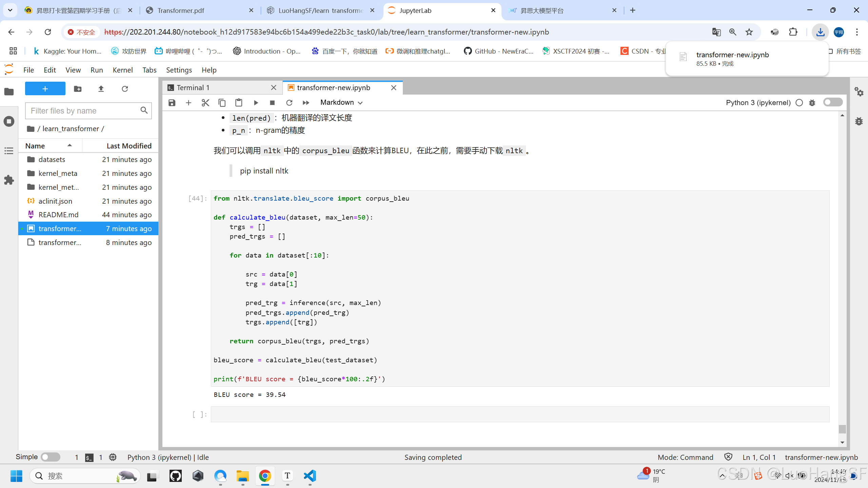Restart kernel and run all cells
The width and height of the screenshot is (868, 488).
(x=305, y=102)
